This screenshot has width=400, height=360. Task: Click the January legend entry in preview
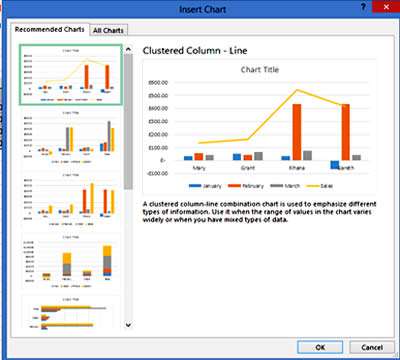(x=205, y=186)
